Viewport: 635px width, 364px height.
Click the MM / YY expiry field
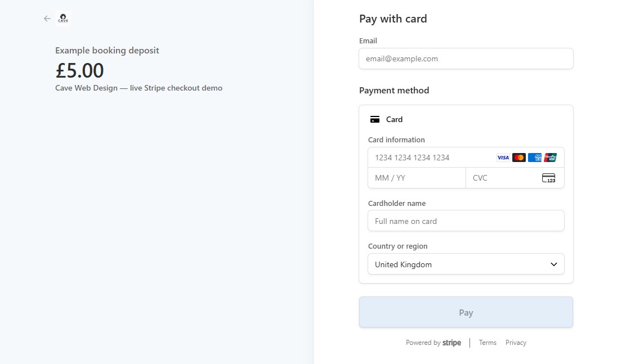(x=417, y=178)
